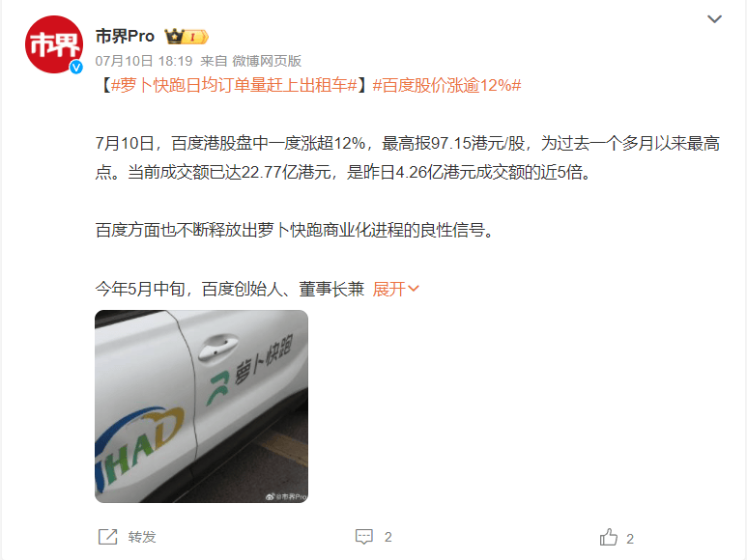Click the gold crown membership badge
747x560 pixels.
point(174,36)
